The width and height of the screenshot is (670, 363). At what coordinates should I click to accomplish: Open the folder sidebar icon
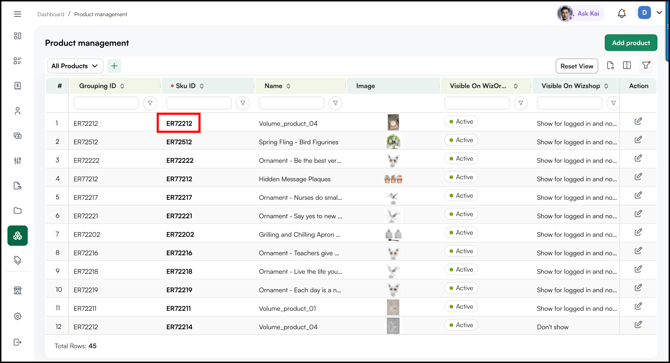18,211
